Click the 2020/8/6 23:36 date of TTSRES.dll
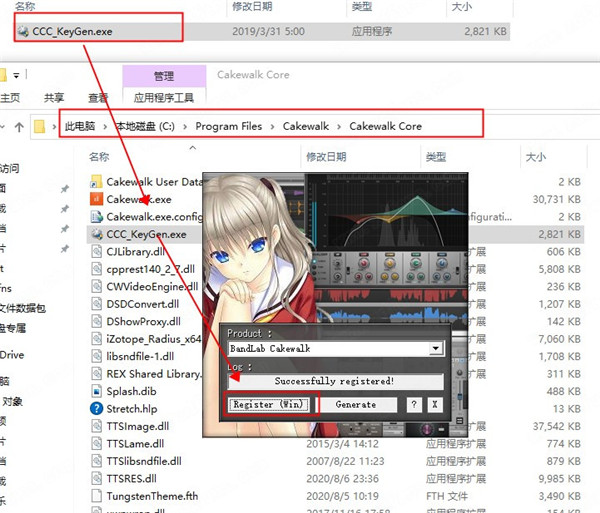 point(342,479)
